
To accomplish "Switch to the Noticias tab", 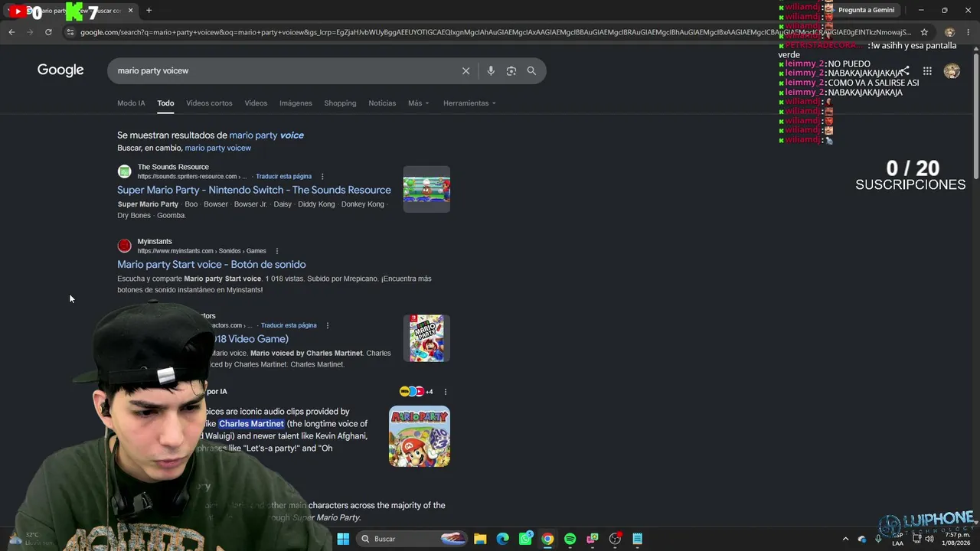I will click(x=382, y=103).
